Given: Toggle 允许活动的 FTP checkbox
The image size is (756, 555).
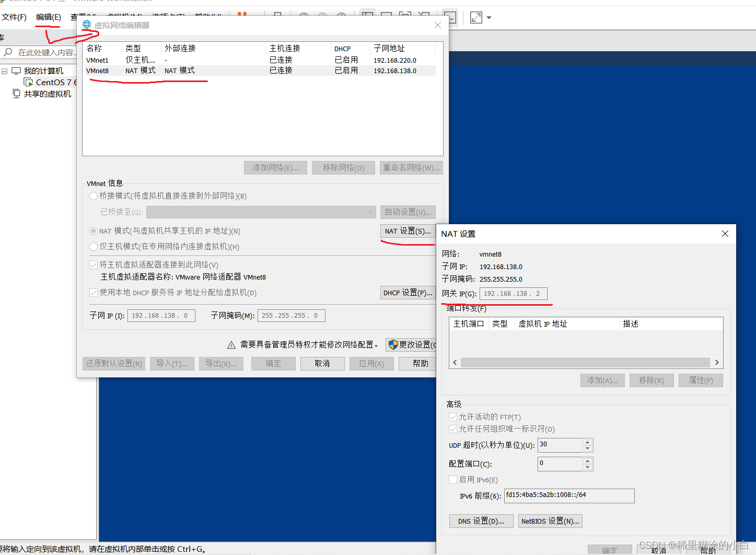Looking at the screenshot, I should pos(453,417).
